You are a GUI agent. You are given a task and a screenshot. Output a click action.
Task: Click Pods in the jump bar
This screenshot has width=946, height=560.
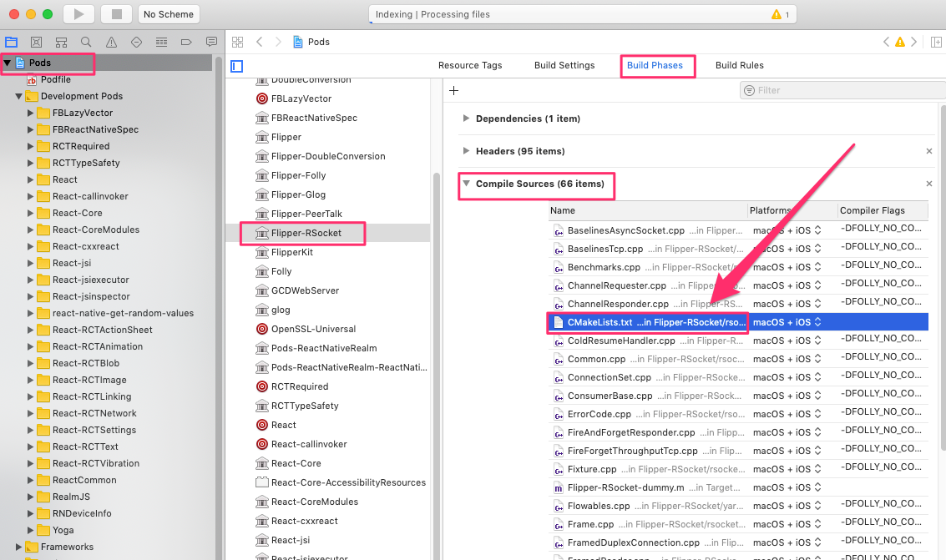click(x=312, y=42)
